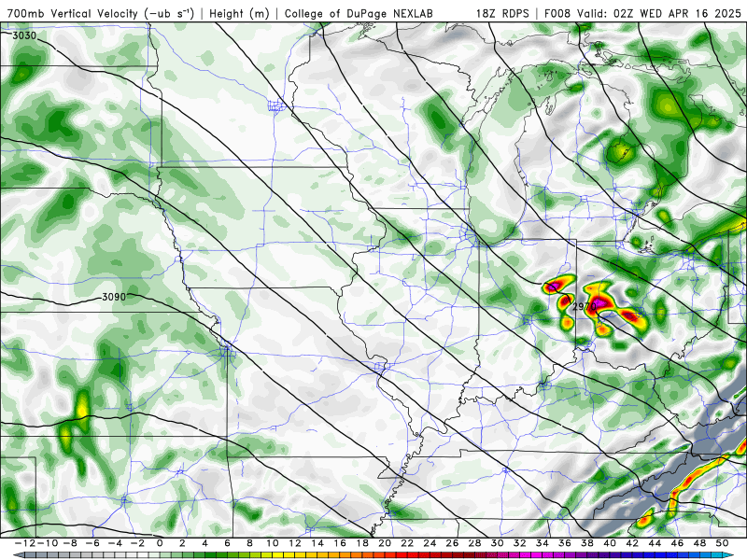
Task: Select the 22 color scale label
Action: [x=407, y=543]
